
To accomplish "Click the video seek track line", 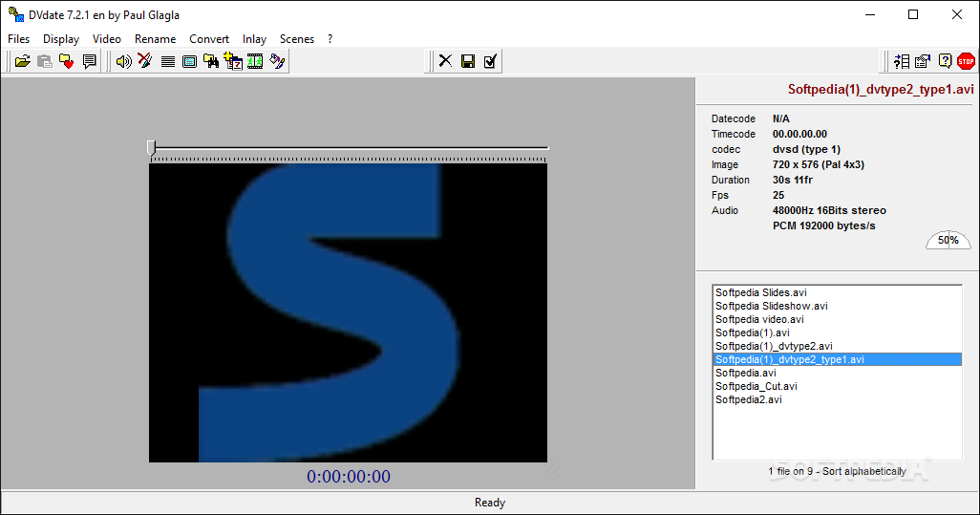I will [x=350, y=148].
